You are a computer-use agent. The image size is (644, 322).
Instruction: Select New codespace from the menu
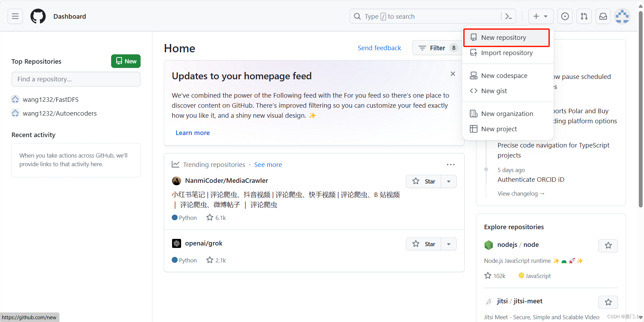tap(508, 75)
